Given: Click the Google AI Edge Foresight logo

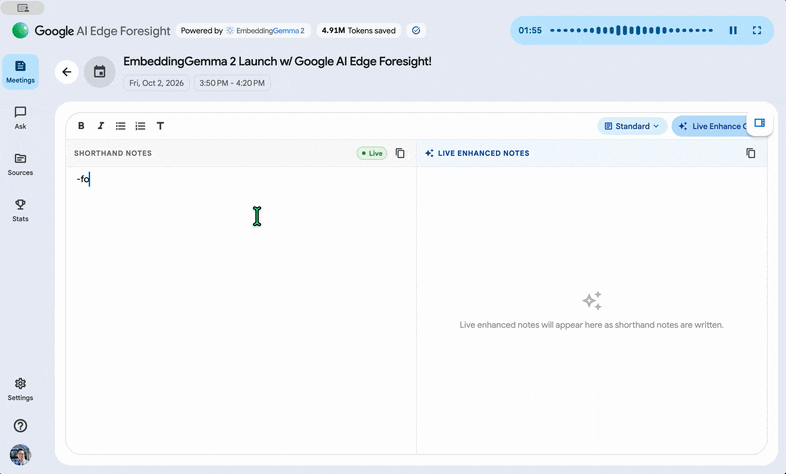Looking at the screenshot, I should click(x=91, y=31).
